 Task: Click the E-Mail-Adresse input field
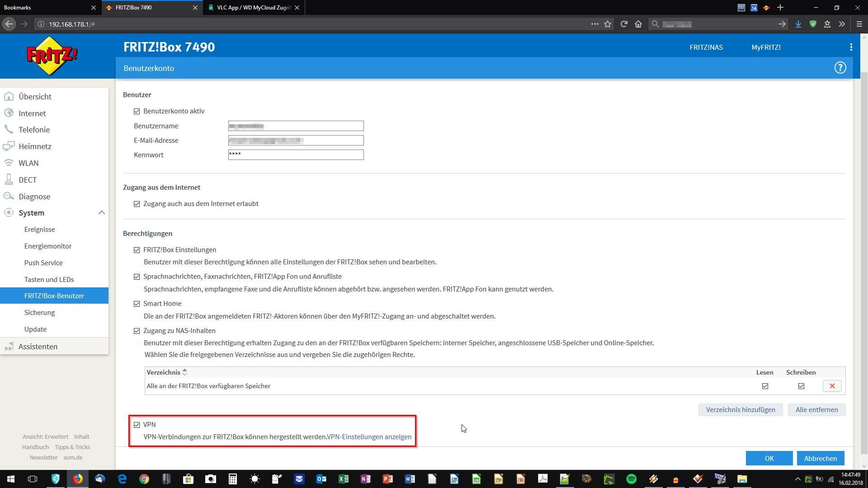pos(296,141)
